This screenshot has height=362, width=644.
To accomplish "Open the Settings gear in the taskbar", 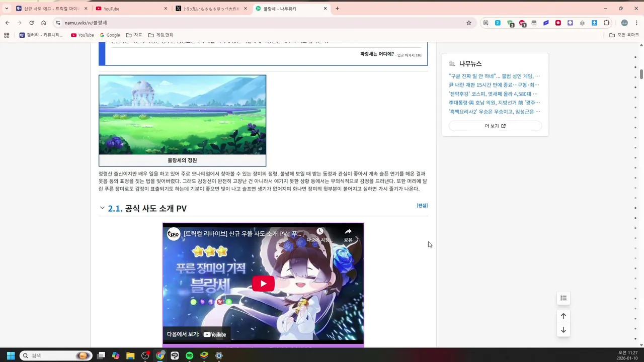I will (x=218, y=355).
